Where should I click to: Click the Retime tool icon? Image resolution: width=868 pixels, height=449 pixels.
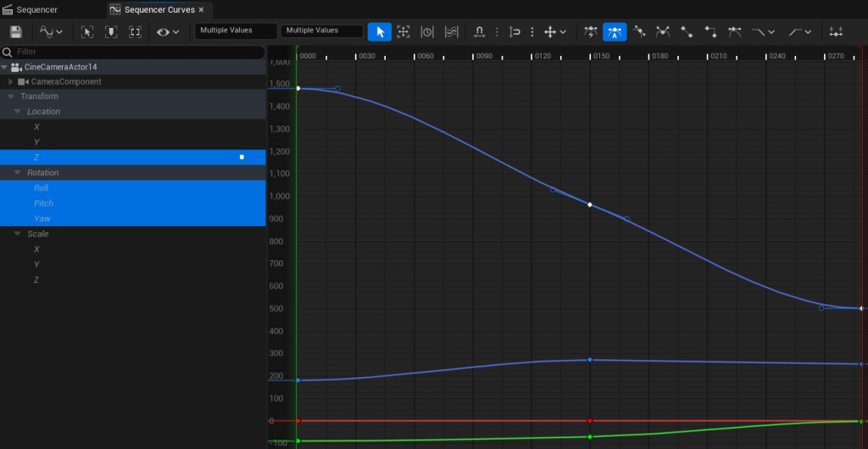427,31
